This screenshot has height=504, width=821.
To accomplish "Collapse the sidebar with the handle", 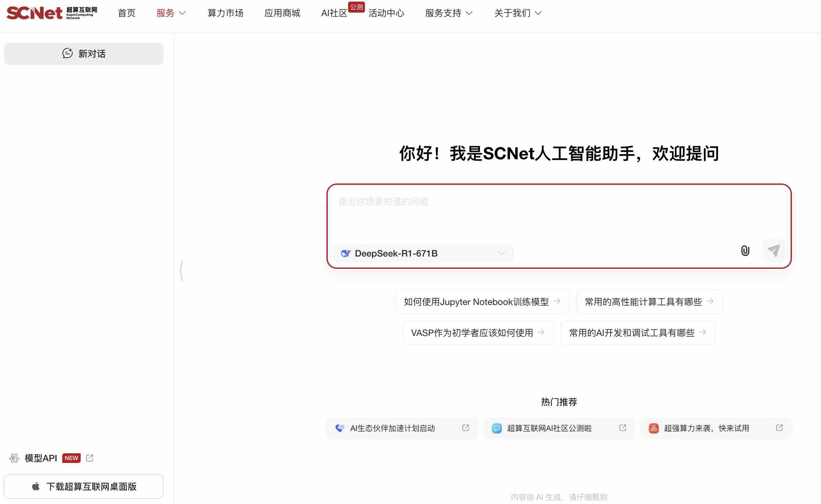I will [181, 270].
